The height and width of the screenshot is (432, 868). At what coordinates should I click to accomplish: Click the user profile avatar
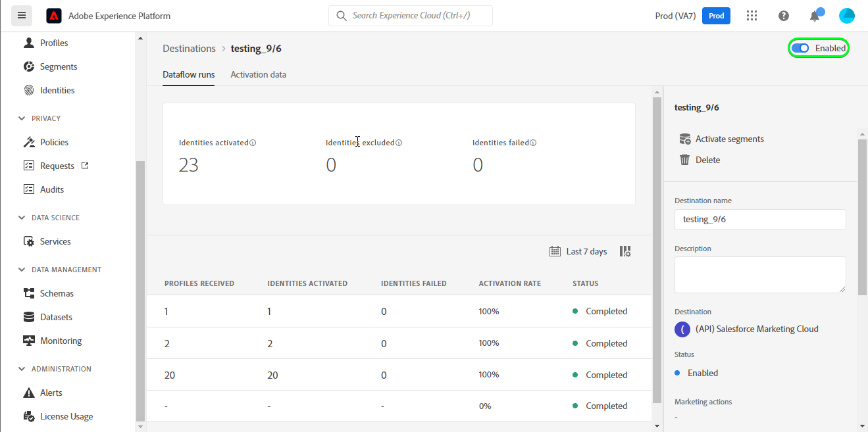click(846, 16)
